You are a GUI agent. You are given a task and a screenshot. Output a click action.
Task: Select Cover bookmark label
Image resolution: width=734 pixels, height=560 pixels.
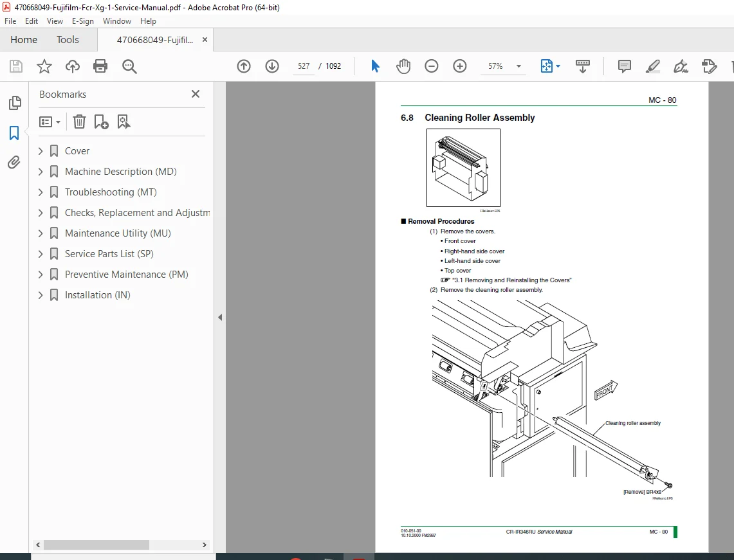point(77,151)
